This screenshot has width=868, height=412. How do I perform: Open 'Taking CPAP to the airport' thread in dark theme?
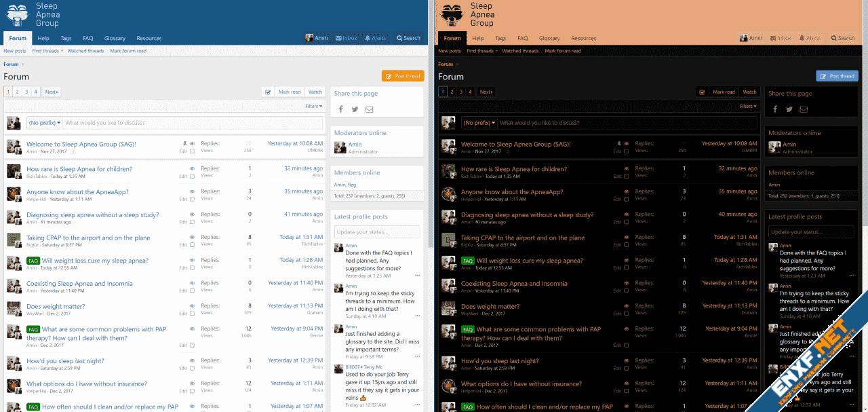(x=522, y=238)
